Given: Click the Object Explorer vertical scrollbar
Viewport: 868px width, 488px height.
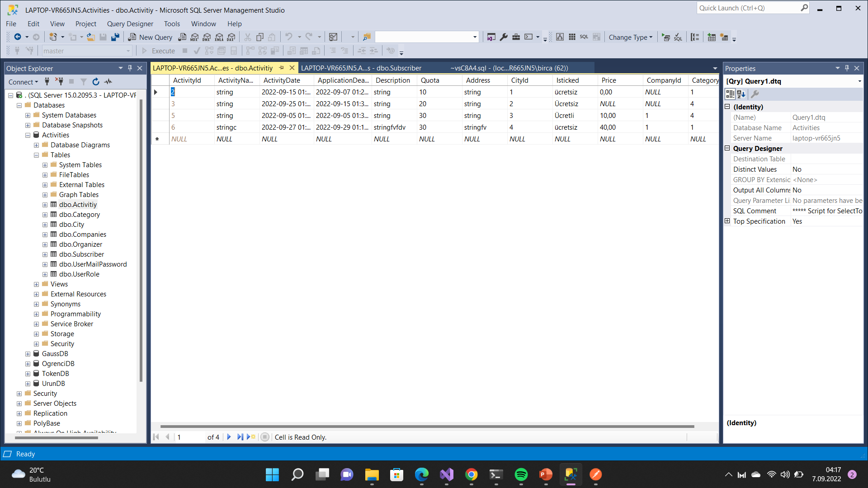Looking at the screenshot, I should (141, 239).
